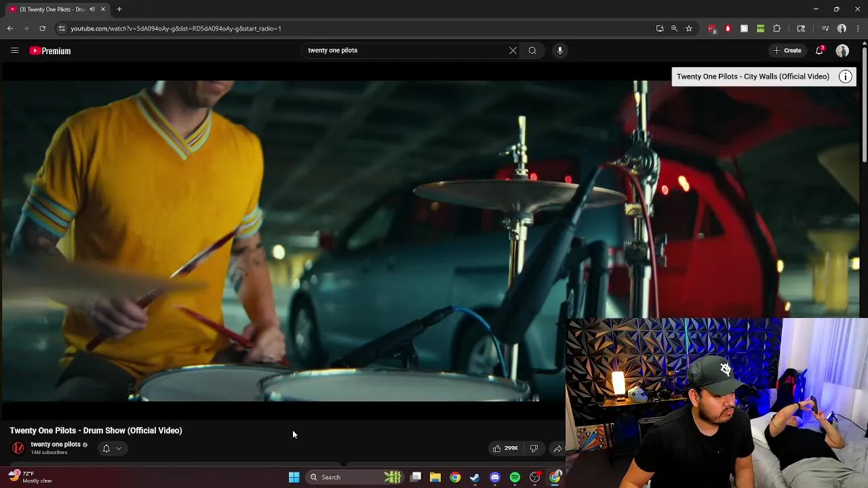Open the YouTube hamburger guide menu
868x488 pixels.
coord(14,51)
